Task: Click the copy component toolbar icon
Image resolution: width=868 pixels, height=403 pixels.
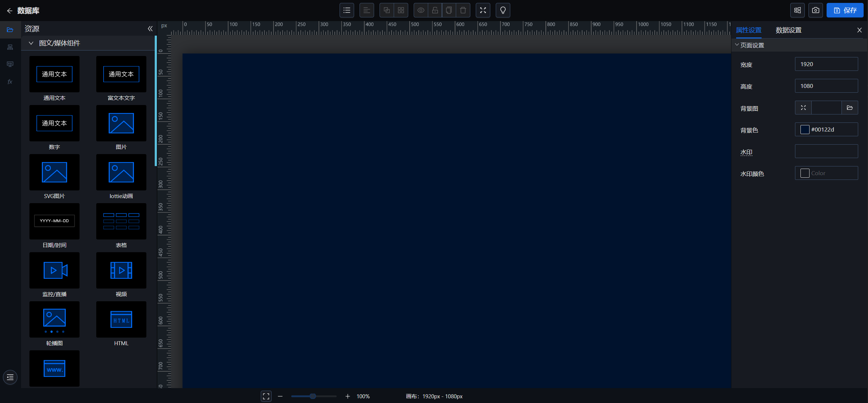Action: pyautogui.click(x=449, y=10)
